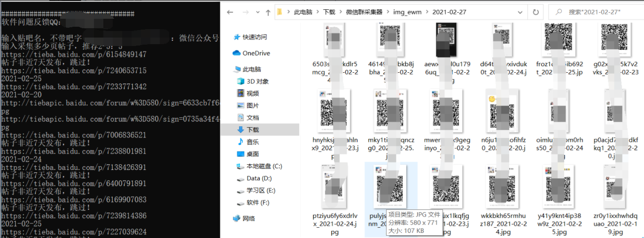Select OneDrive in the sidebar
Viewport: 644px width, 238px height.
256,53
